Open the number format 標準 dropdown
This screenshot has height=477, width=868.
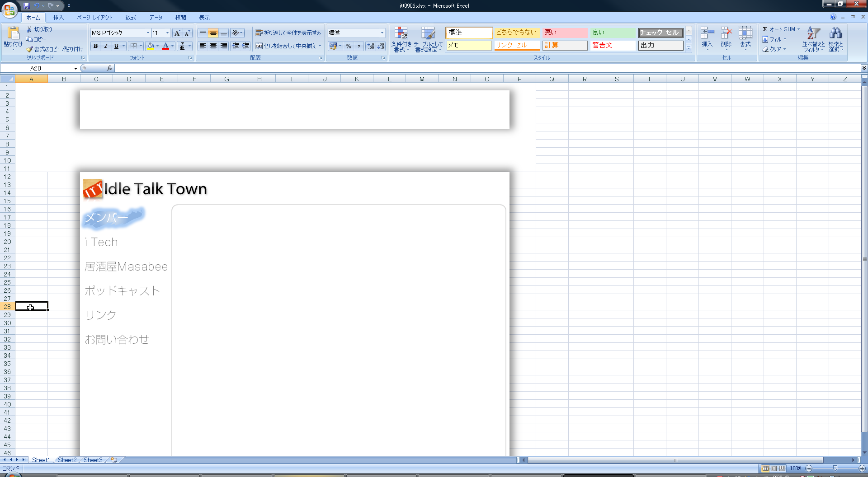pos(382,33)
